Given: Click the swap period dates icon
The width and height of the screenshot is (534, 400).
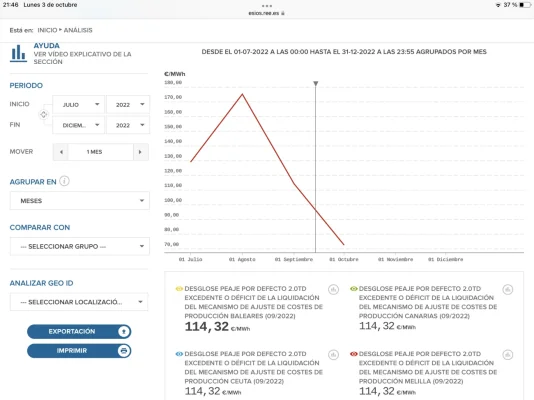Looking at the screenshot, I should (44, 114).
